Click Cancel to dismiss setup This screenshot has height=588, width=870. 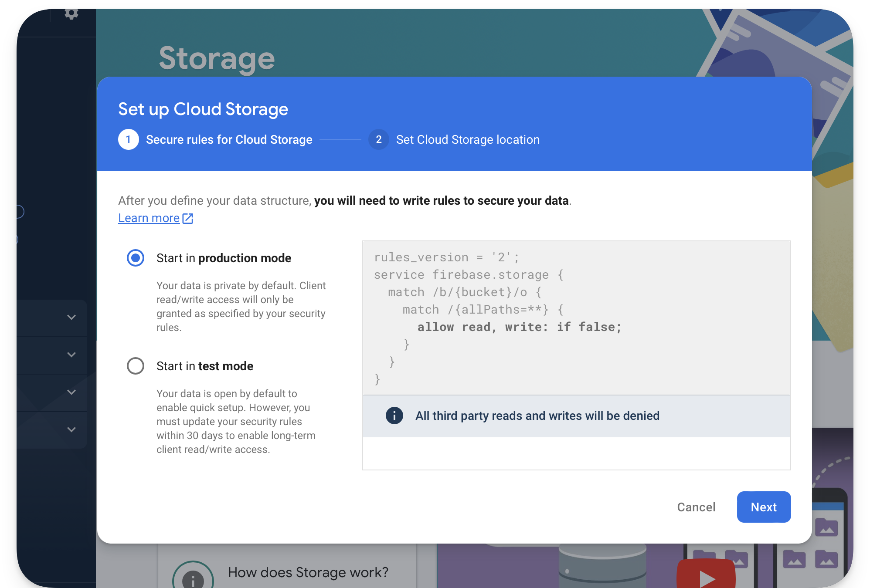696,507
